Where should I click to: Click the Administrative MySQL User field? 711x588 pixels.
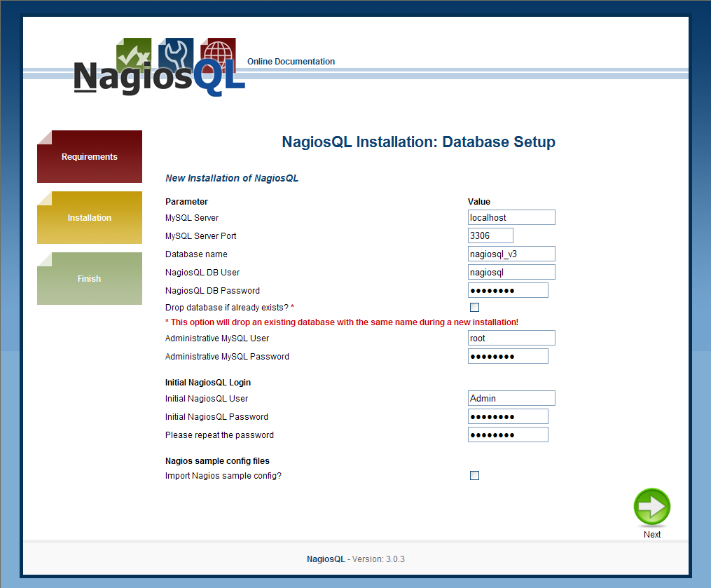(x=511, y=338)
